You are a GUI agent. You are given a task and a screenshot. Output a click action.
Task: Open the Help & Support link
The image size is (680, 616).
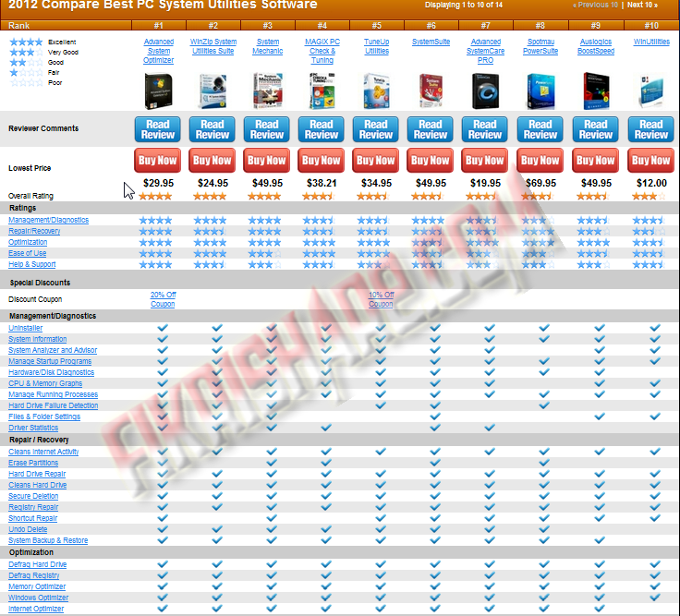(32, 264)
